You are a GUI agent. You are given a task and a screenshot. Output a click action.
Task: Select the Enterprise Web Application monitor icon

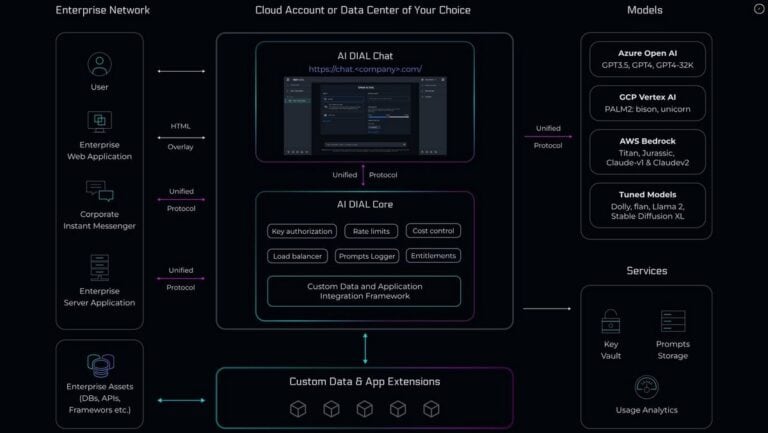(99, 121)
